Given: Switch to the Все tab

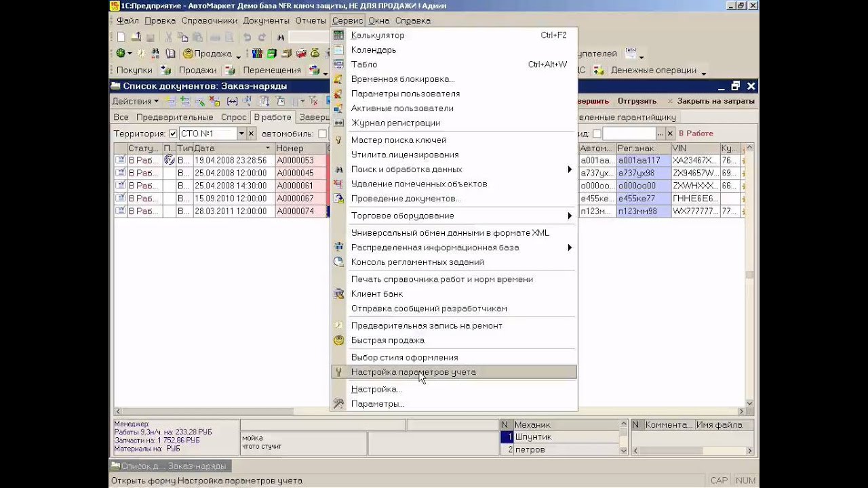Looking at the screenshot, I should click(121, 117).
